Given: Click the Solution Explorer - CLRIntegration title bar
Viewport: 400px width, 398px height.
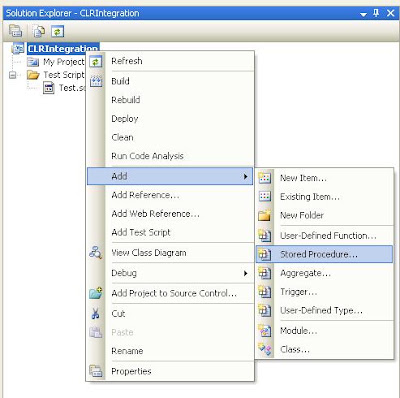Looking at the screenshot, I should tap(200, 13).
